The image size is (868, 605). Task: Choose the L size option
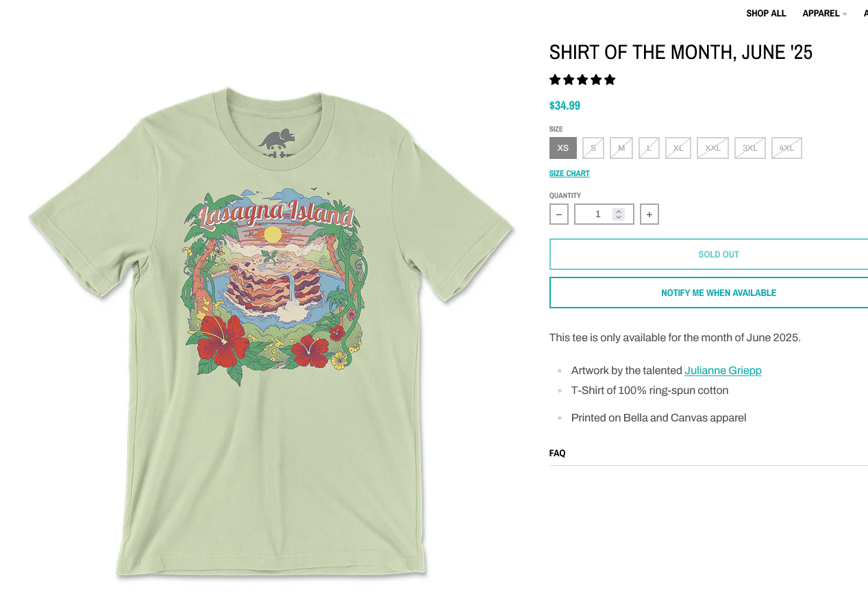click(x=649, y=148)
